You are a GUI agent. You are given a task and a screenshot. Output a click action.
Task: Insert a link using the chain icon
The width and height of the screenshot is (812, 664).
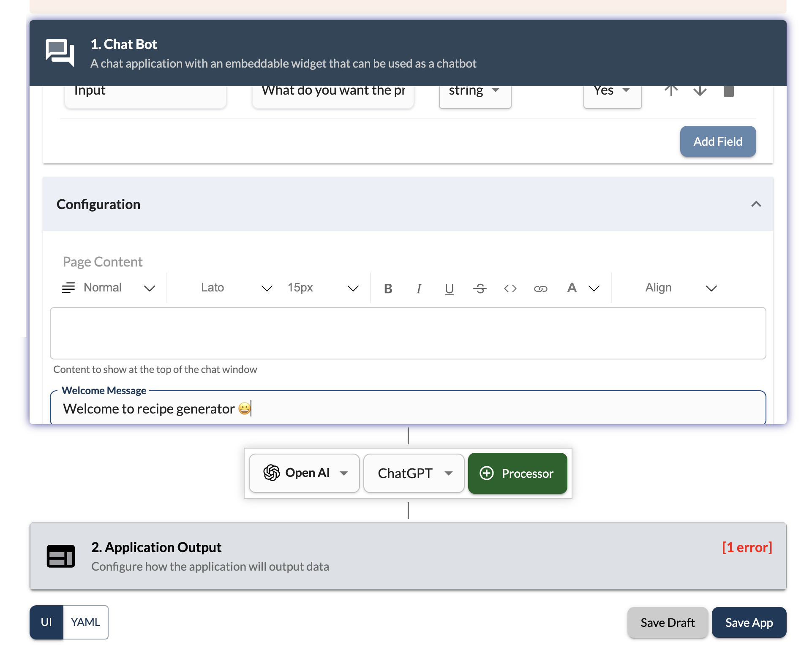click(540, 288)
